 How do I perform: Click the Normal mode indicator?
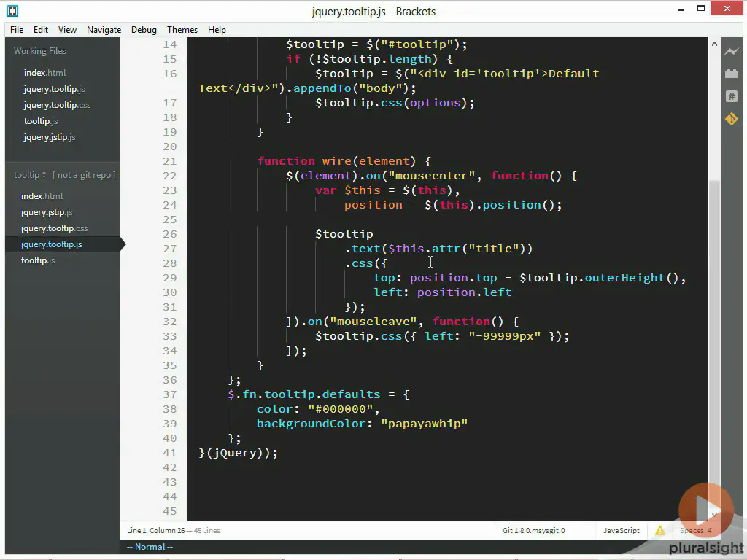coord(150,547)
